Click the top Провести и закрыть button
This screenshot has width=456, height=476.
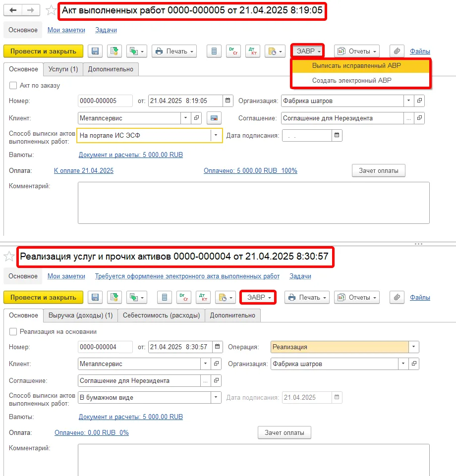(43, 52)
